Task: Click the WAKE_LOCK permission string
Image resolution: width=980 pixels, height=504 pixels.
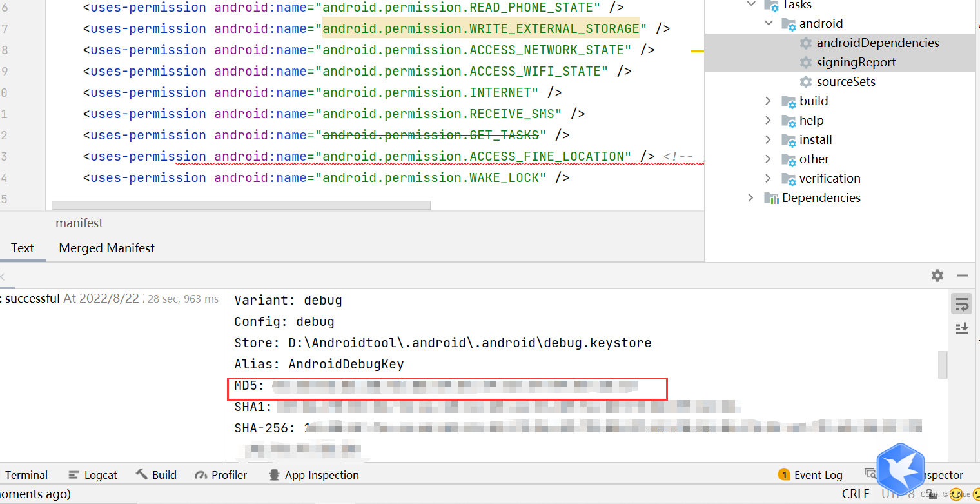Action: [x=431, y=177]
